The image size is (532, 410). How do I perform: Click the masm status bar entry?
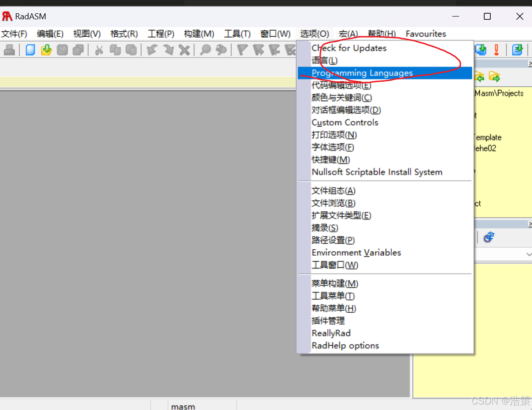tap(183, 406)
